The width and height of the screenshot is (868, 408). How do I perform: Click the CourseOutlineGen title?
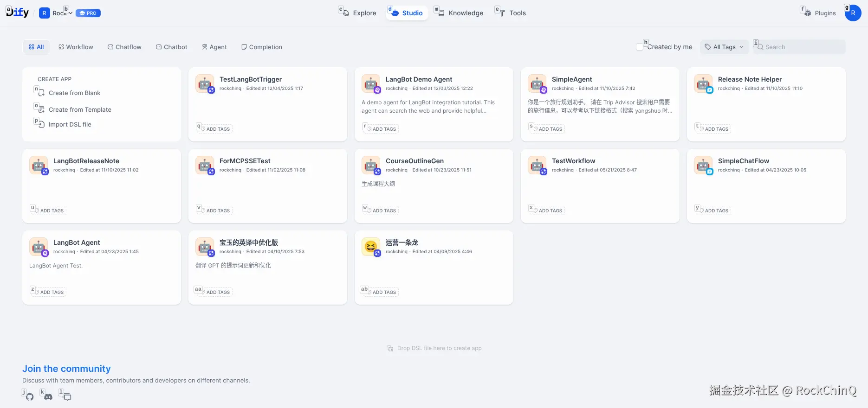[415, 161]
